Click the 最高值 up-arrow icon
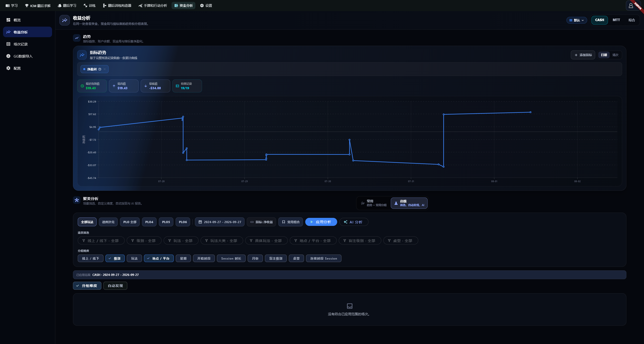The height and width of the screenshot is (344, 644). (114, 86)
